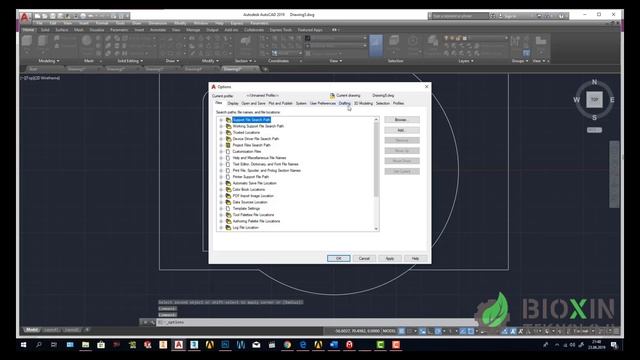Click Help button in Options dialog
Image resolution: width=640 pixels, height=360 pixels.
415,258
